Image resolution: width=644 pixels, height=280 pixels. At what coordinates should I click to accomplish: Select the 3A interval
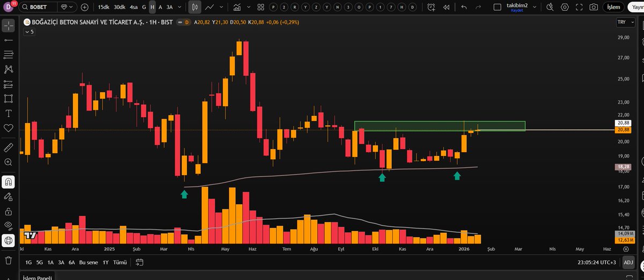pyautogui.click(x=170, y=7)
